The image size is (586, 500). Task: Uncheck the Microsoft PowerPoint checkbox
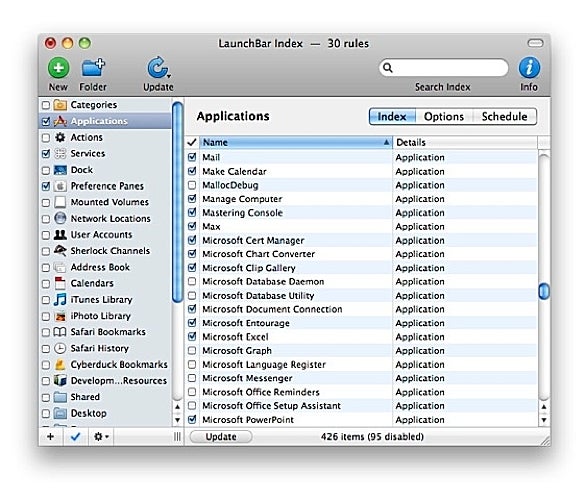point(192,419)
